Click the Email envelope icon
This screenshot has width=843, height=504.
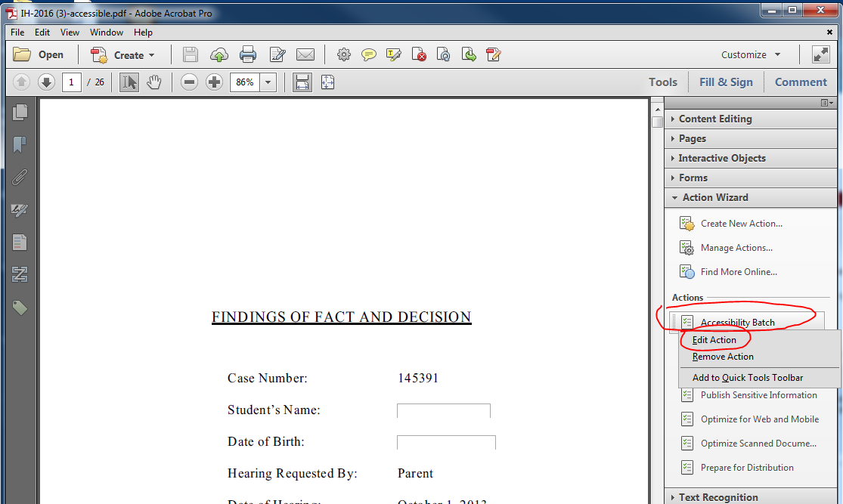coord(305,54)
